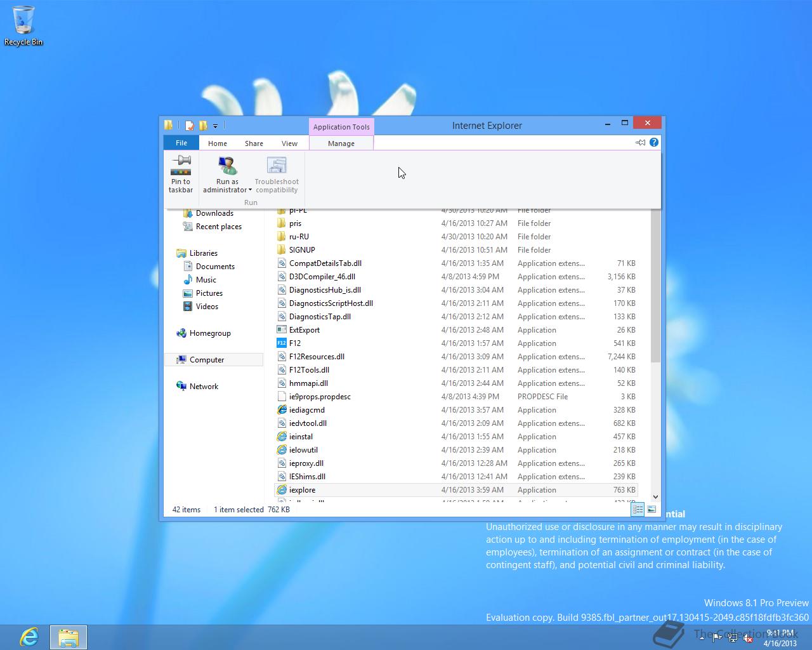The width and height of the screenshot is (812, 650).
Task: Select the Manage ribbon tab
Action: coord(341,143)
